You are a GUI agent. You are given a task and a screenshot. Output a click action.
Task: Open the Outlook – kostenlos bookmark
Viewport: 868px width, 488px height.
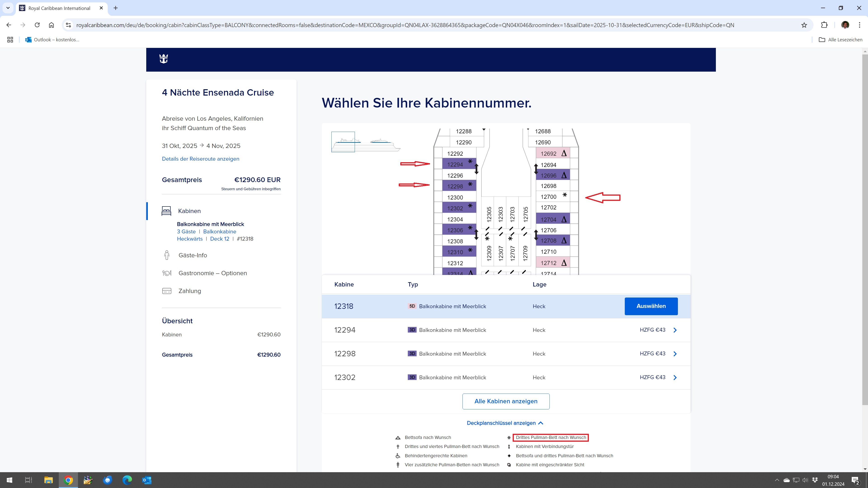pos(52,40)
